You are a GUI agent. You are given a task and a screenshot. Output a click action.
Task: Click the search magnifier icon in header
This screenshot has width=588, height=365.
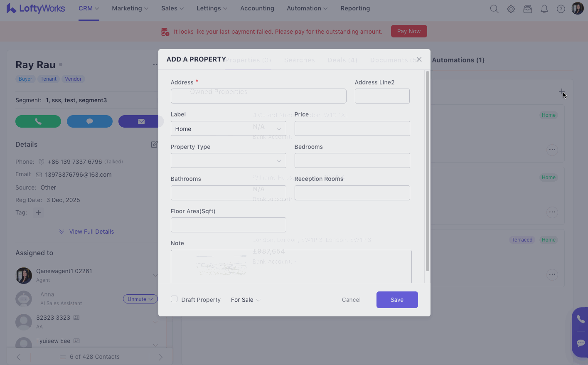pos(494,9)
